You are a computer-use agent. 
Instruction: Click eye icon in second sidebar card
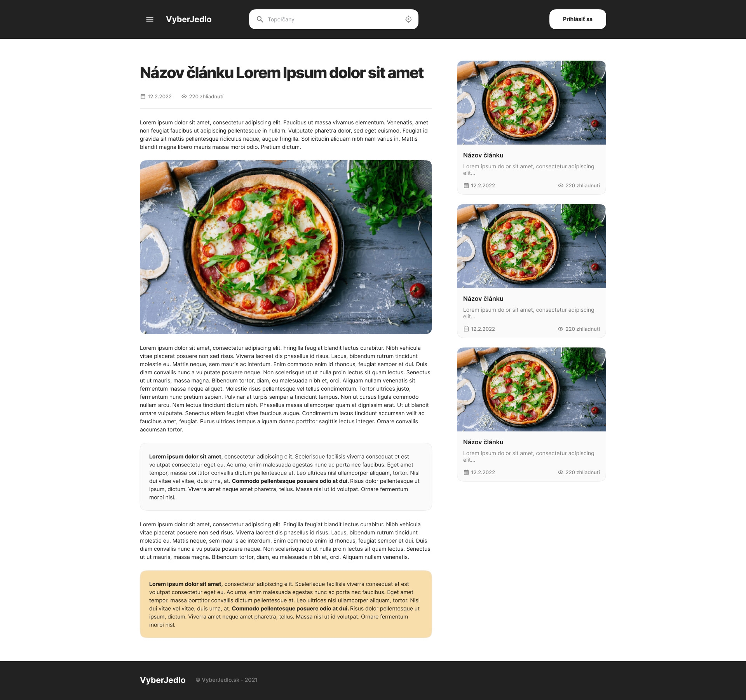point(561,329)
